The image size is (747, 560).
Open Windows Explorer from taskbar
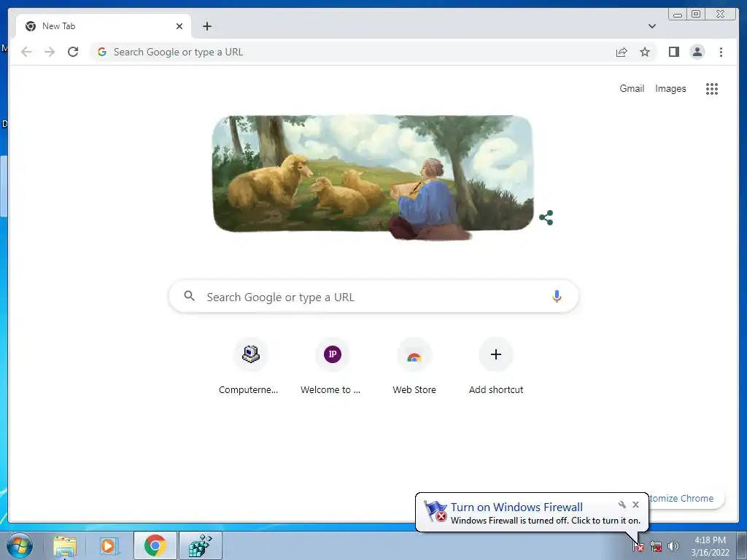(x=65, y=546)
